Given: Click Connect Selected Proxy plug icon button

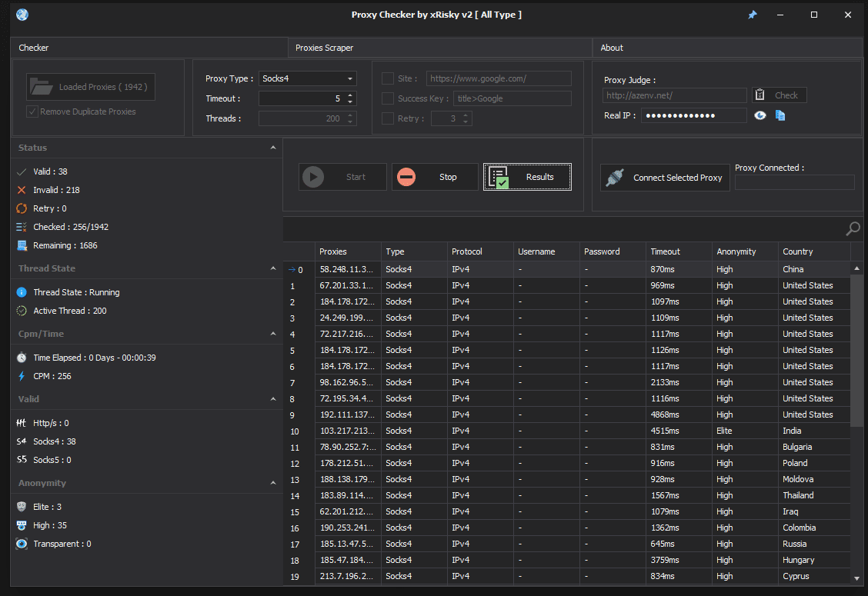Looking at the screenshot, I should point(665,178).
